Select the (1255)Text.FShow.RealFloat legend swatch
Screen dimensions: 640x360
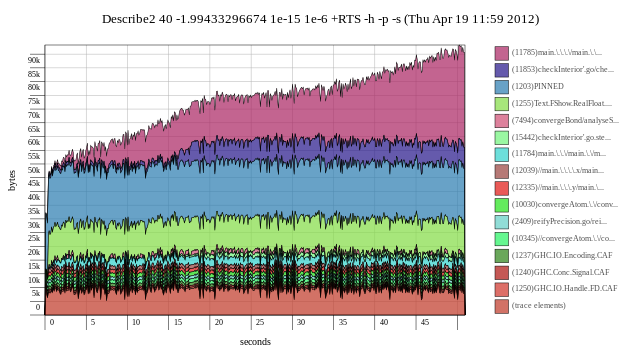[x=502, y=104]
